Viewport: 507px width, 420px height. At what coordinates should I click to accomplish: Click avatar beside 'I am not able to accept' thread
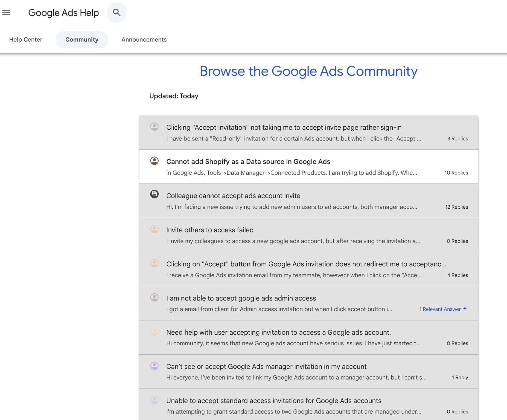[155, 297]
